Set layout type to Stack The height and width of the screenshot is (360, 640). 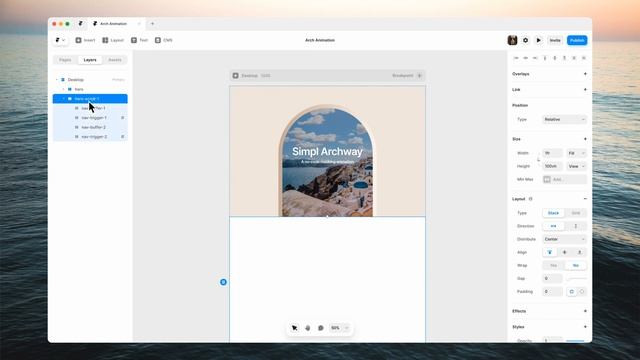pos(553,213)
